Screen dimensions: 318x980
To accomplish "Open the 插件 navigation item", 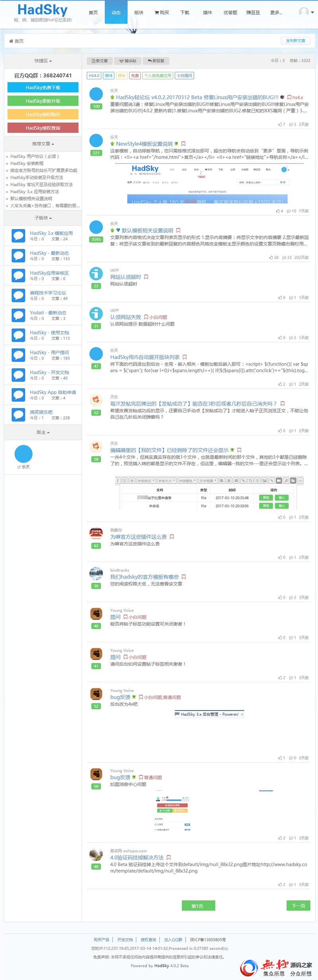I will click(207, 13).
